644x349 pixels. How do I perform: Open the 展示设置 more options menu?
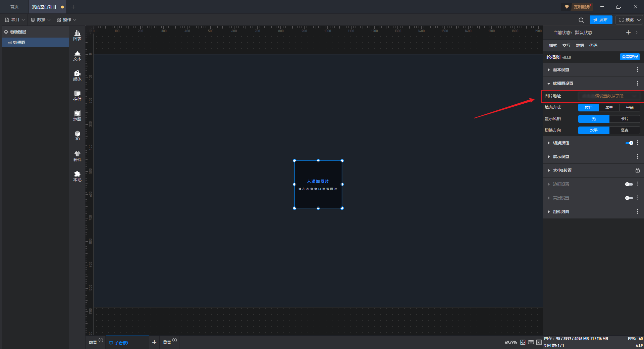(638, 156)
